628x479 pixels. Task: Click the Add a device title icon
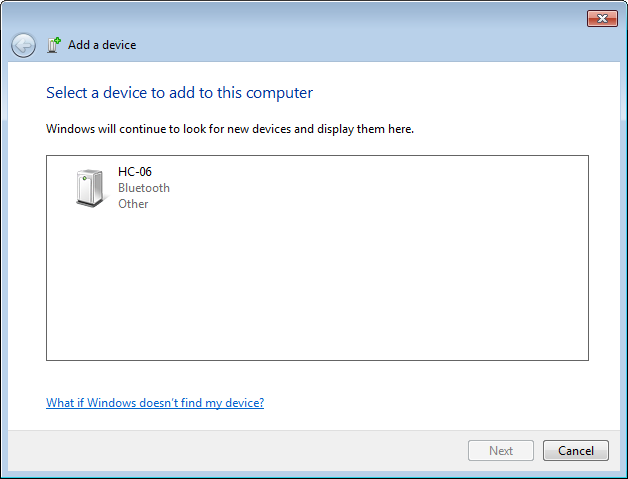tap(54, 45)
